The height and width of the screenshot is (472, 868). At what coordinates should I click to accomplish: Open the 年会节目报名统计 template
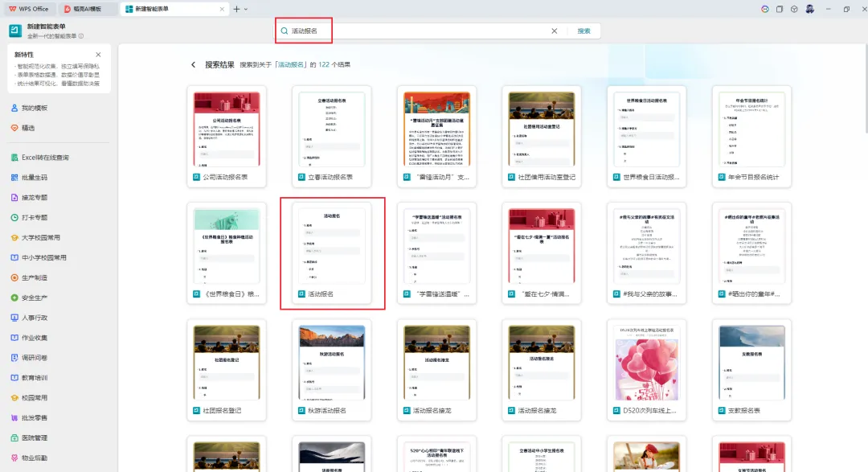point(751,136)
